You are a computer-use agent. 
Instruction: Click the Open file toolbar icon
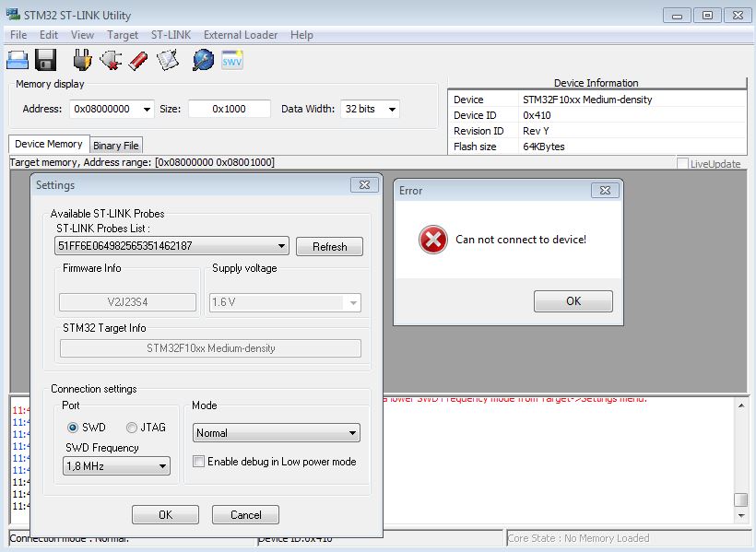pos(18,61)
